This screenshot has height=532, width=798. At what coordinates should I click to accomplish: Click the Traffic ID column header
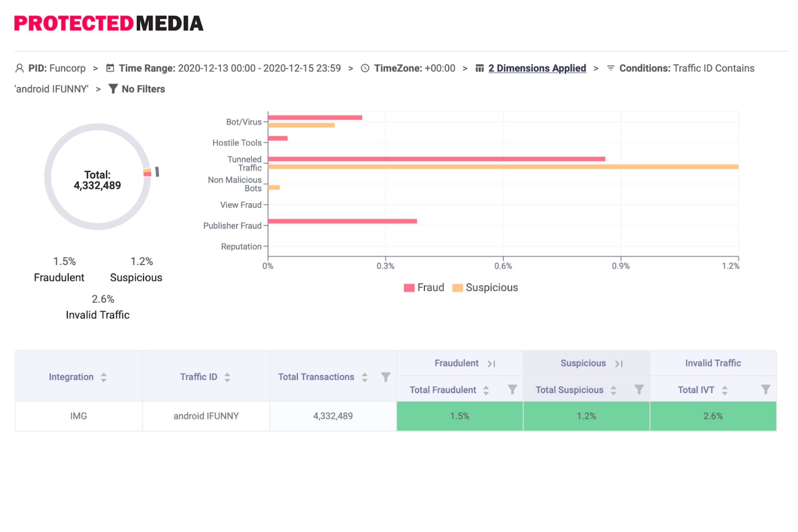point(198,377)
